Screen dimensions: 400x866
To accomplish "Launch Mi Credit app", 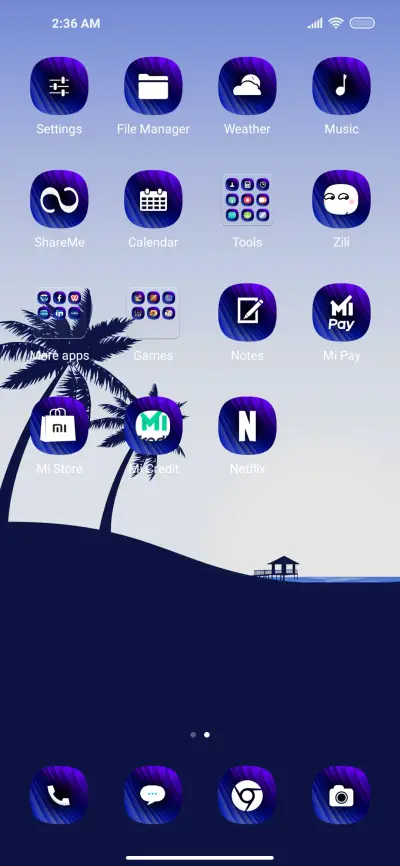I will (153, 426).
